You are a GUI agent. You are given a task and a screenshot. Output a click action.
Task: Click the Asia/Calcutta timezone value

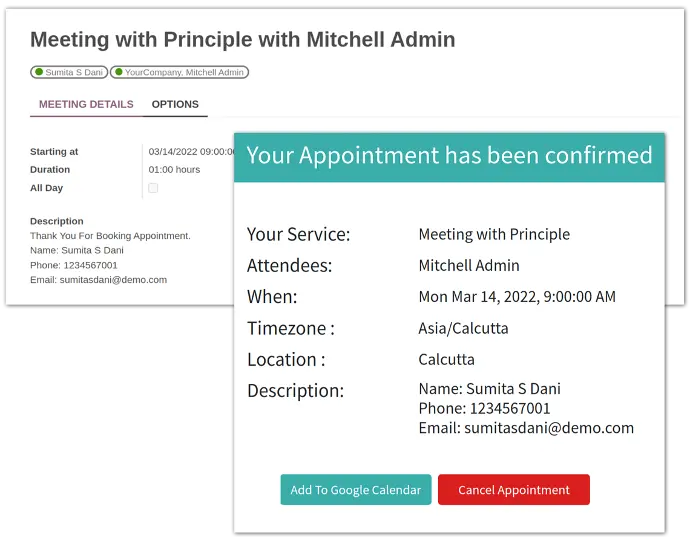coord(463,328)
